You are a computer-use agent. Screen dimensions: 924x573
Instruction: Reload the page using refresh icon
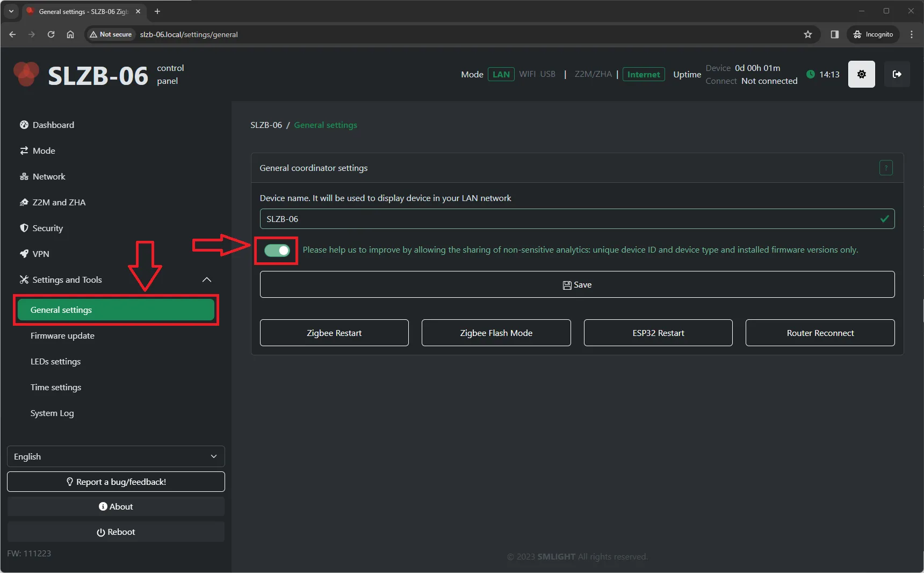tap(51, 34)
